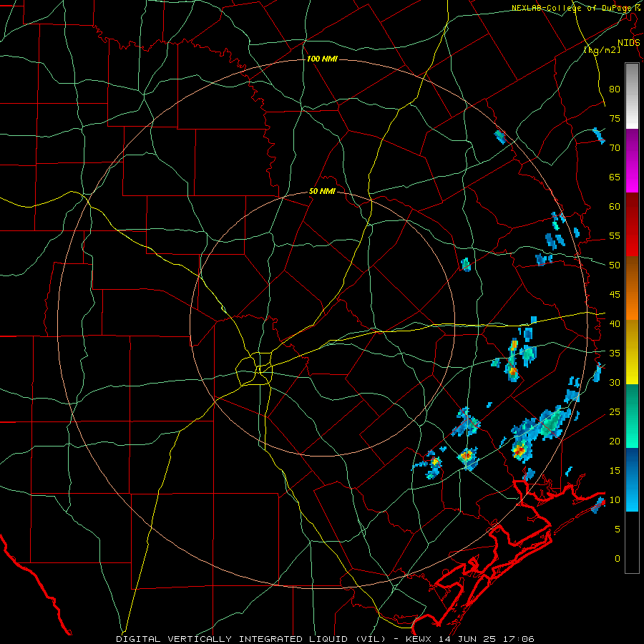Image resolution: width=644 pixels, height=644 pixels.
Task: Click the 20 value on the color scale
Action: pyautogui.click(x=615, y=441)
